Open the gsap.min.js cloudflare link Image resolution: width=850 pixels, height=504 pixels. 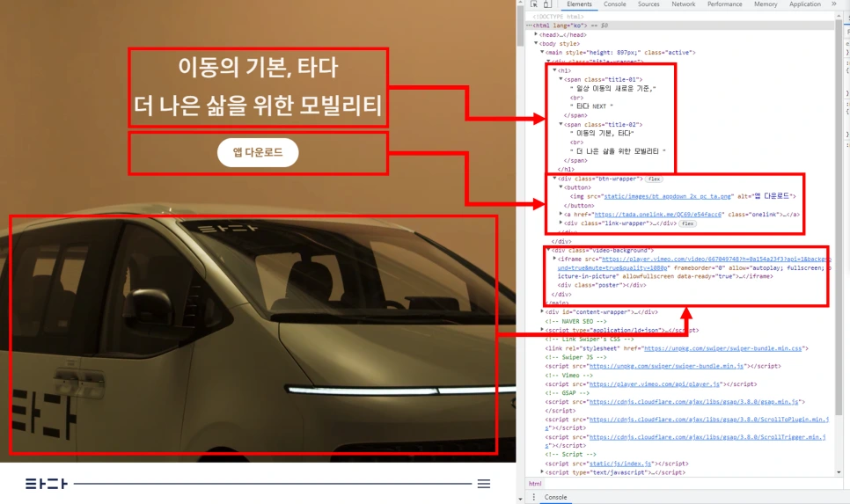point(694,402)
